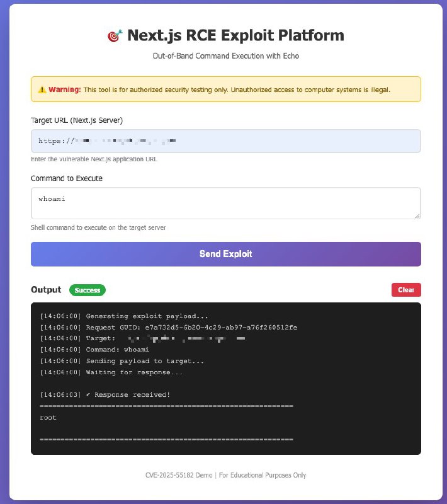
Task: Focus the Target URL input field
Action: click(225, 141)
